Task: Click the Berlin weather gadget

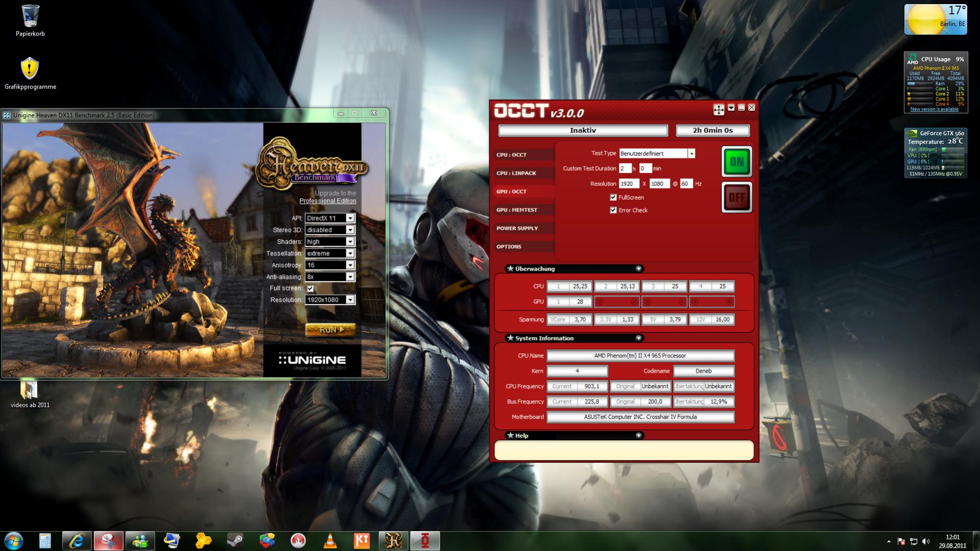Action: click(x=936, y=19)
